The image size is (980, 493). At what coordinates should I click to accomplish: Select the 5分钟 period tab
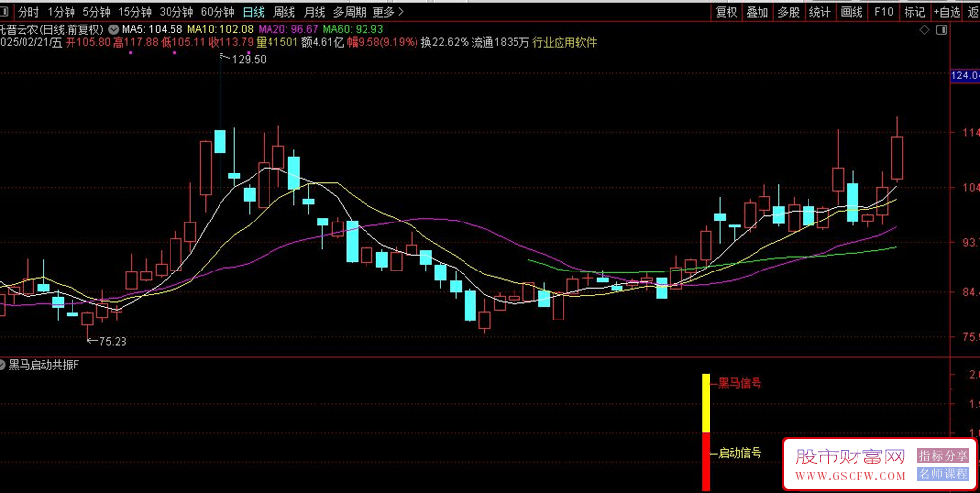click(96, 11)
